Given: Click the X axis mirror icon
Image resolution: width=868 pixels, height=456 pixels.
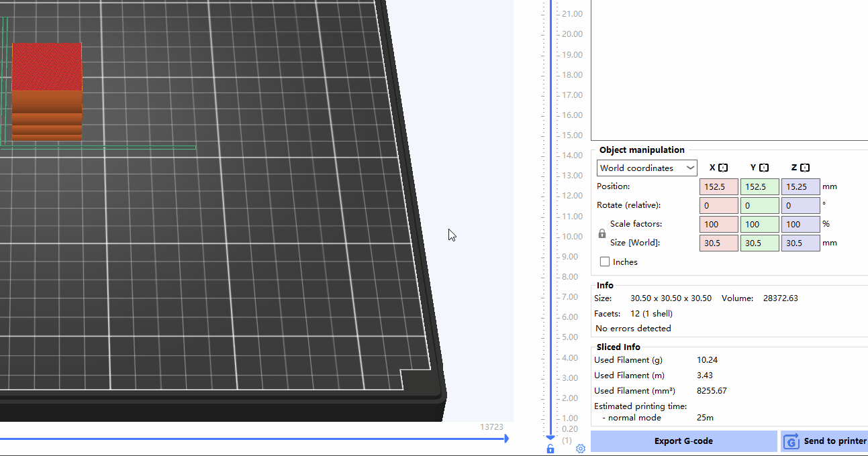Looking at the screenshot, I should (x=723, y=168).
